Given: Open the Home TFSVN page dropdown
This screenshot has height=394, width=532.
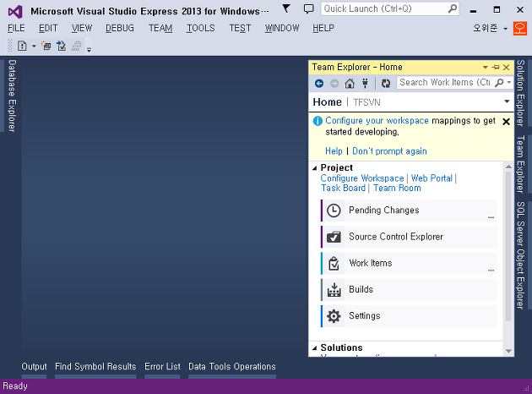Looking at the screenshot, I should [507, 101].
